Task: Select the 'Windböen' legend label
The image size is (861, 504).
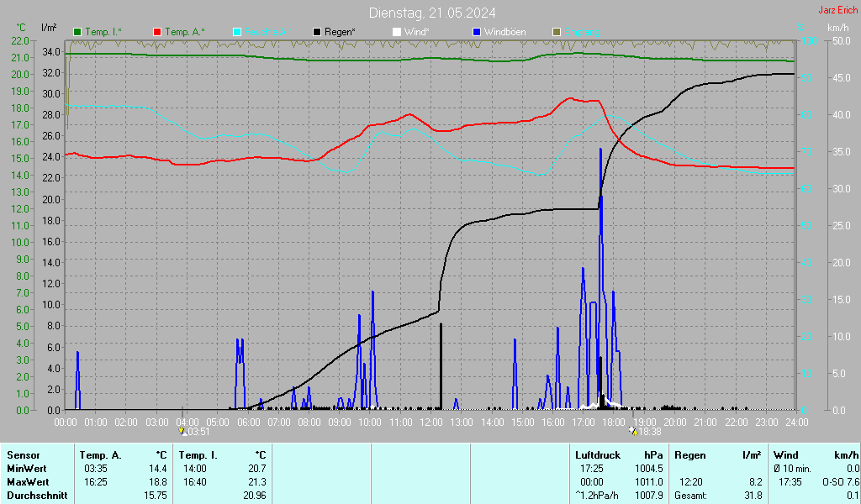Action: pyautogui.click(x=504, y=33)
